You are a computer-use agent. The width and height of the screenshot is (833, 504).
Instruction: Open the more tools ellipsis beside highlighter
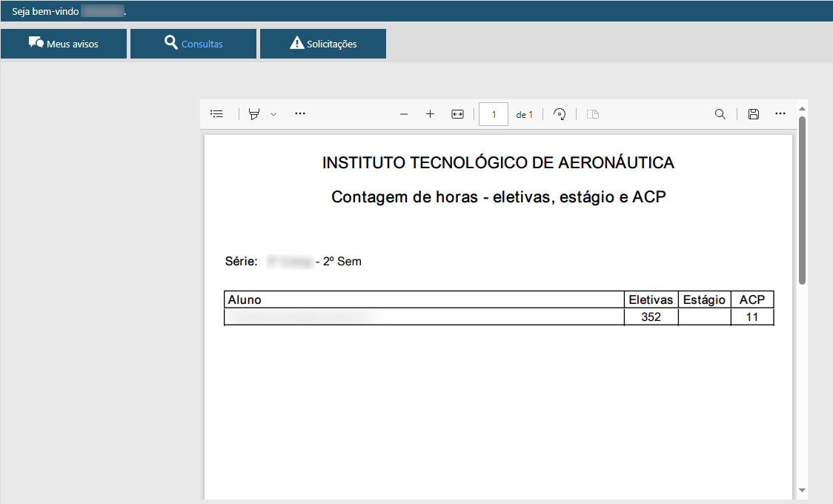point(300,113)
